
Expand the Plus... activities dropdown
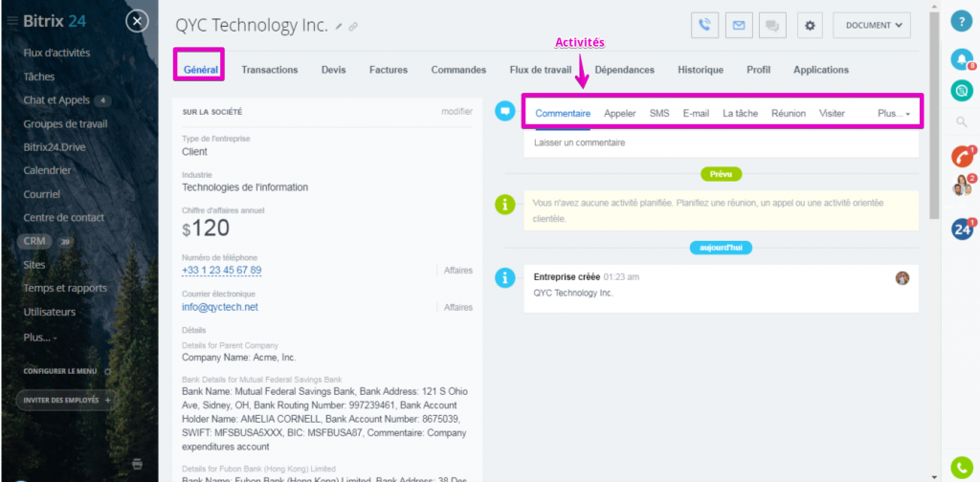[x=893, y=114]
